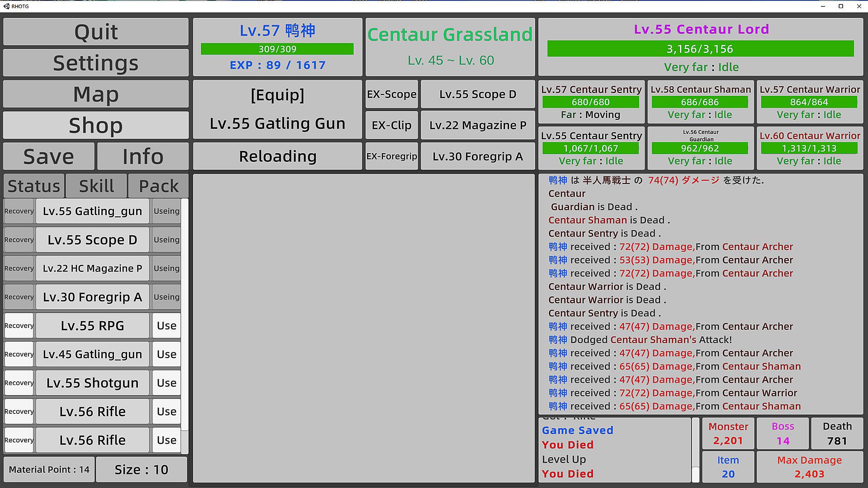
Task: Switch to the Status tab
Action: pyautogui.click(x=34, y=186)
